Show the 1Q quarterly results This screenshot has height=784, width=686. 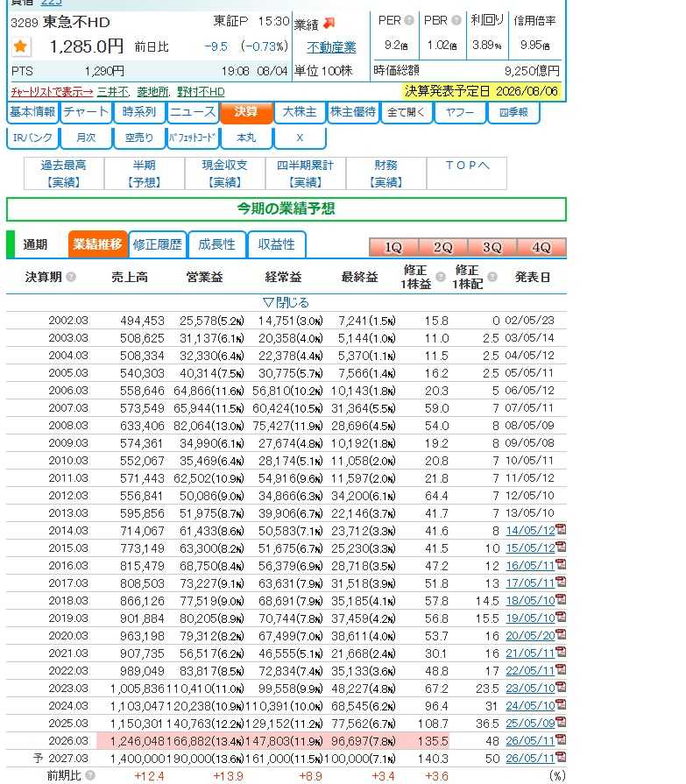click(393, 248)
